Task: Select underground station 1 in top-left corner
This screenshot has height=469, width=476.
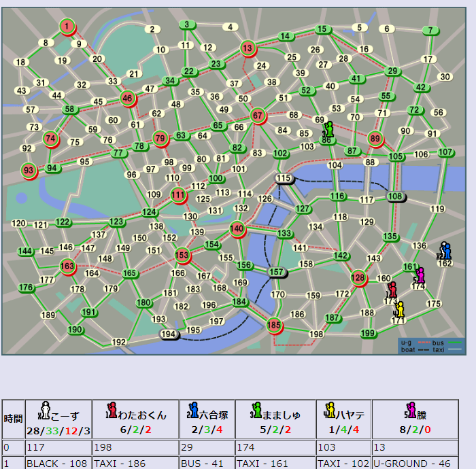Action: 67,26
